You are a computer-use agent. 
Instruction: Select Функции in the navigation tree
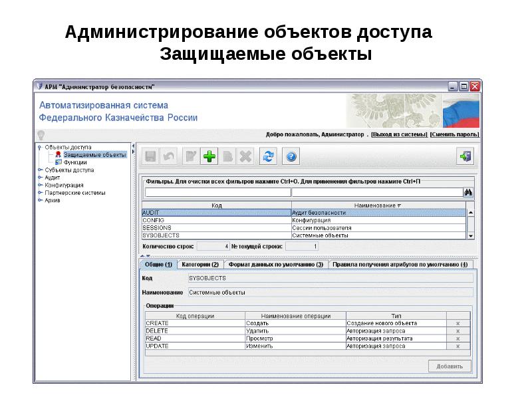tap(74, 162)
